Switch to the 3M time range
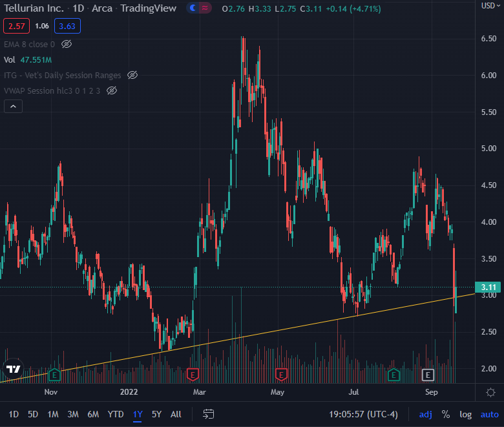 73,414
